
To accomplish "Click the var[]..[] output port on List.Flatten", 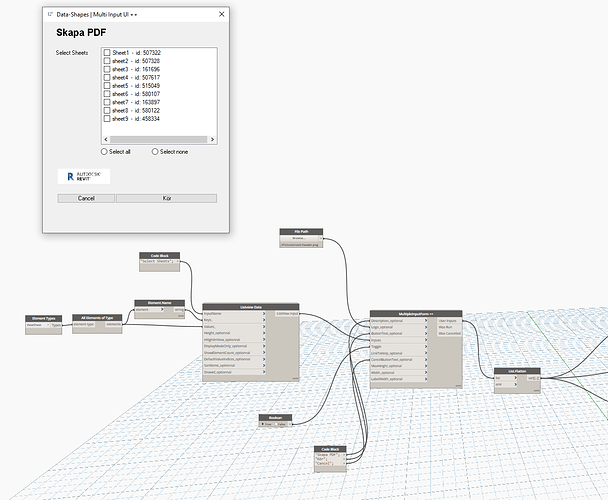I will click(x=534, y=378).
